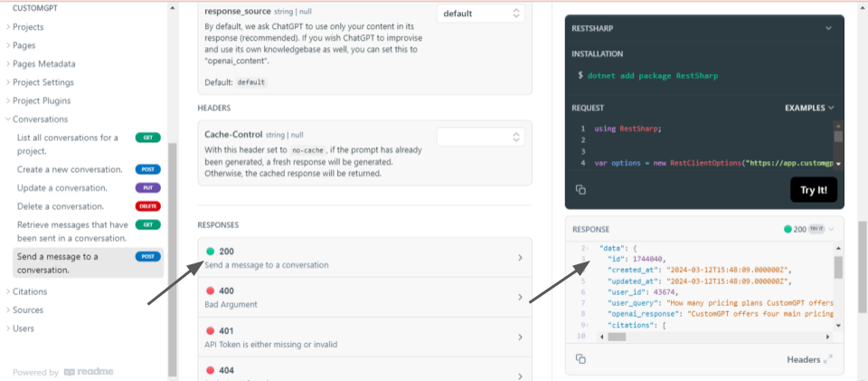Click the PUT badge for Update a conversation

click(x=147, y=187)
